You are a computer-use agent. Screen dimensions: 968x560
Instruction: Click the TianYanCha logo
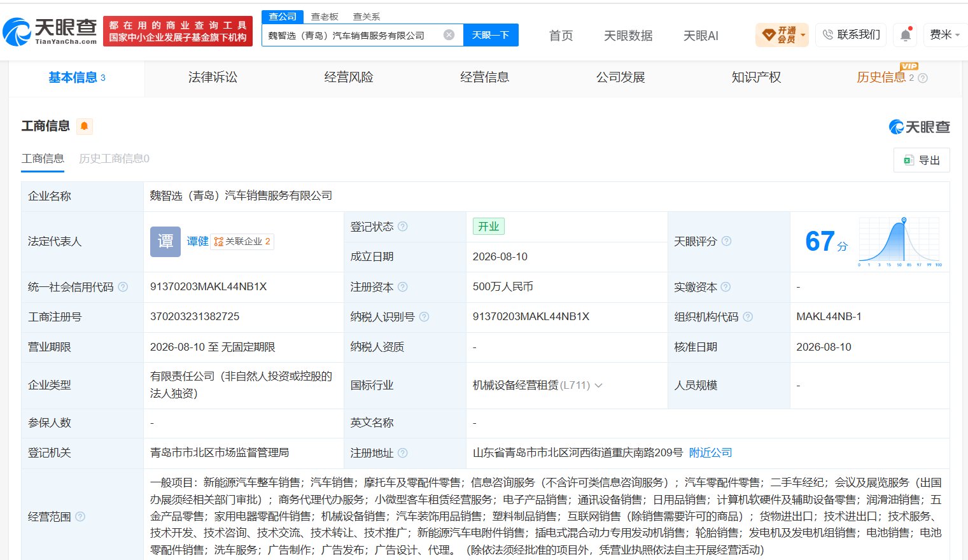click(x=50, y=31)
